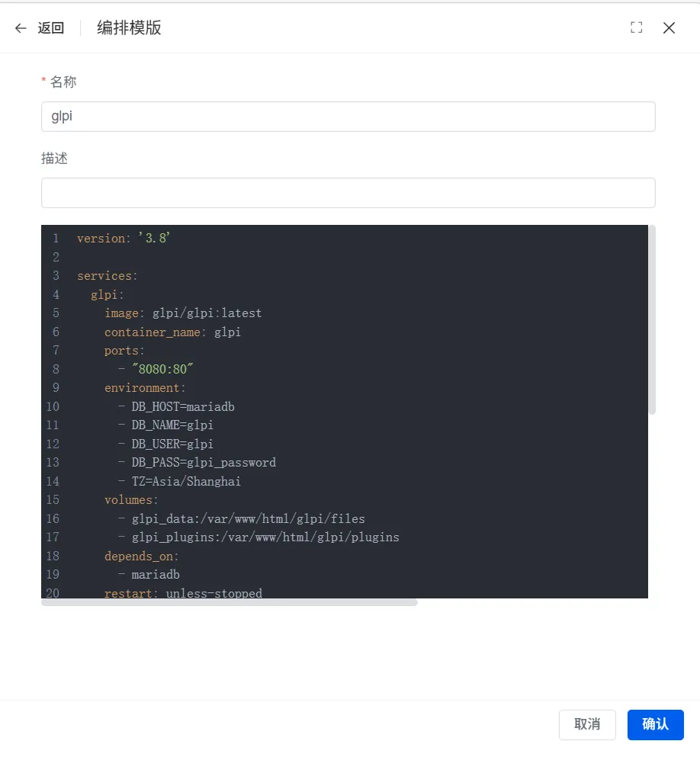Click the glpi_plugins volume mapping line
This screenshot has height=757, width=700.
click(x=265, y=537)
